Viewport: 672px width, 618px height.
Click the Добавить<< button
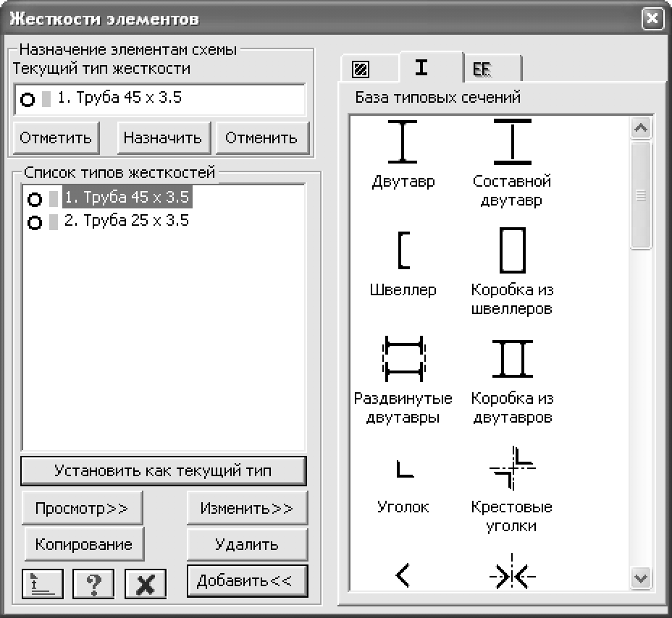tap(247, 581)
